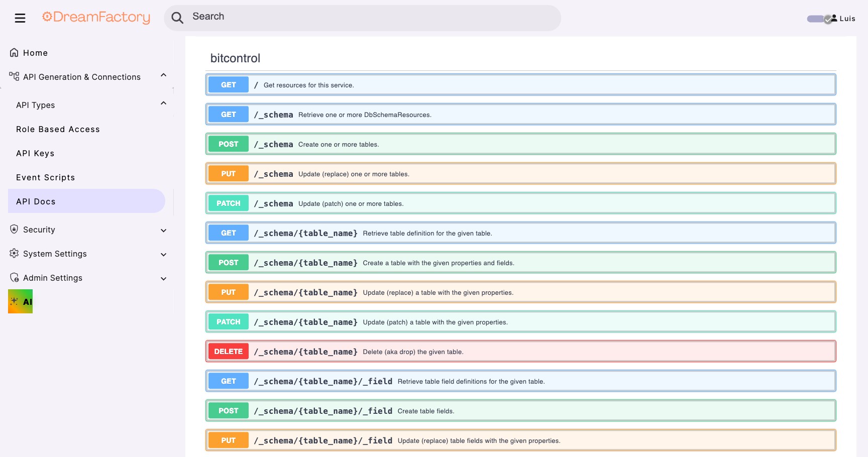The width and height of the screenshot is (868, 457).
Task: Click the search magnifier icon
Action: (177, 17)
